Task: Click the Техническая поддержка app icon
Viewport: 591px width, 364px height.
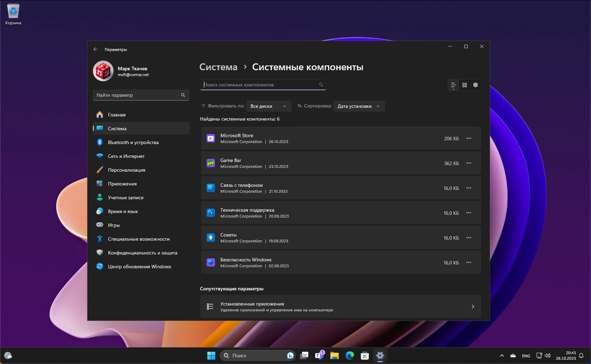Action: pos(211,213)
